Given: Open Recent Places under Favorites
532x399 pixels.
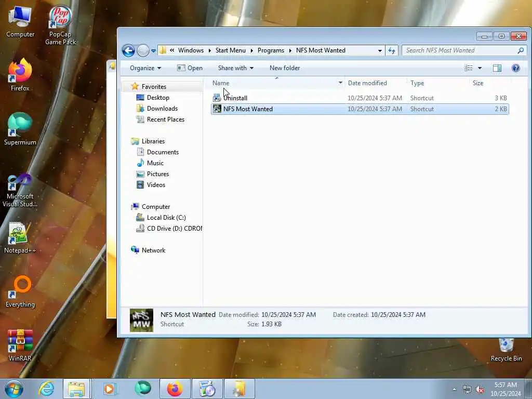Looking at the screenshot, I should [166, 119].
